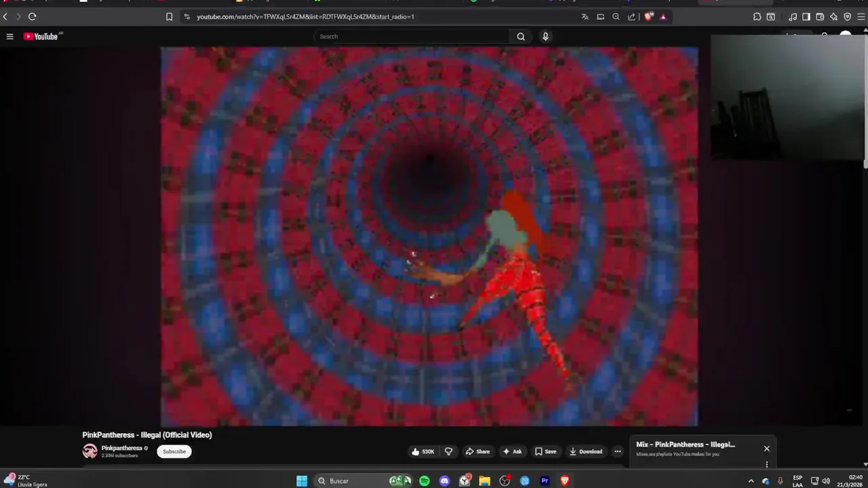
Task: Go forward using the browser forward arrow
Action: point(18,16)
